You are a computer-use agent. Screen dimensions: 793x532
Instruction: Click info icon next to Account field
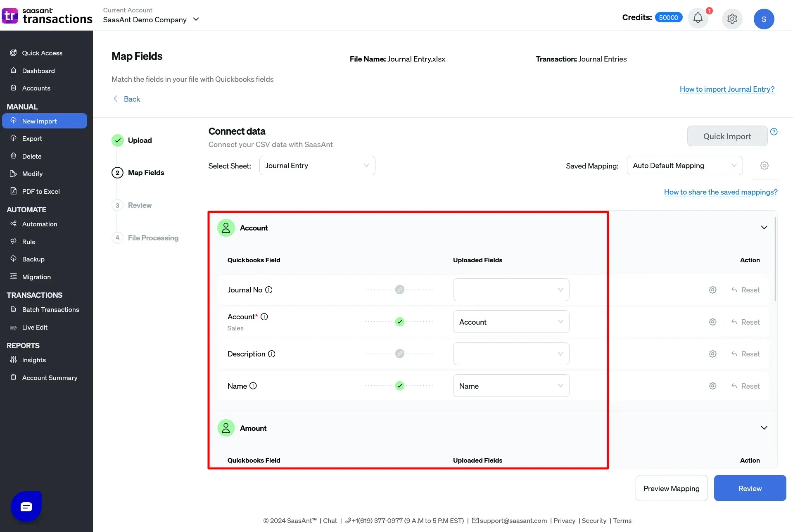[x=264, y=317]
